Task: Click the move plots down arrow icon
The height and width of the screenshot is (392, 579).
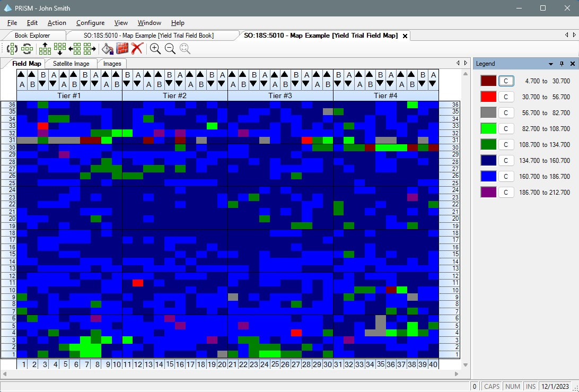Action: coord(60,48)
